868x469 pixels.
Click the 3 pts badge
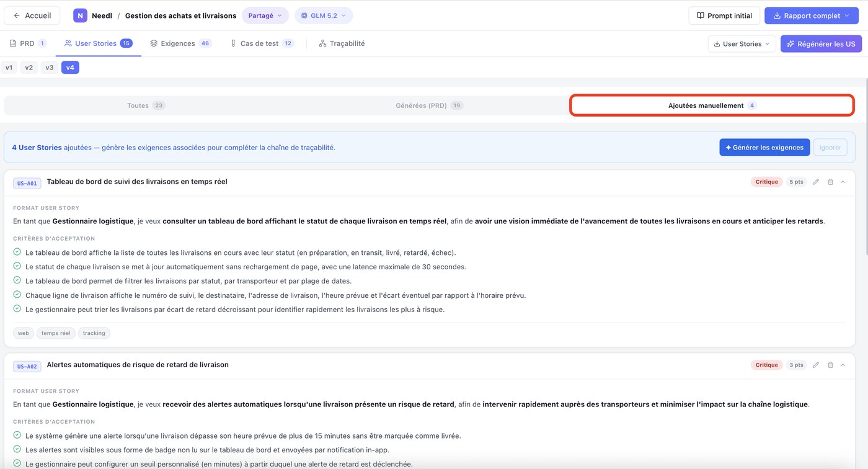coord(796,365)
